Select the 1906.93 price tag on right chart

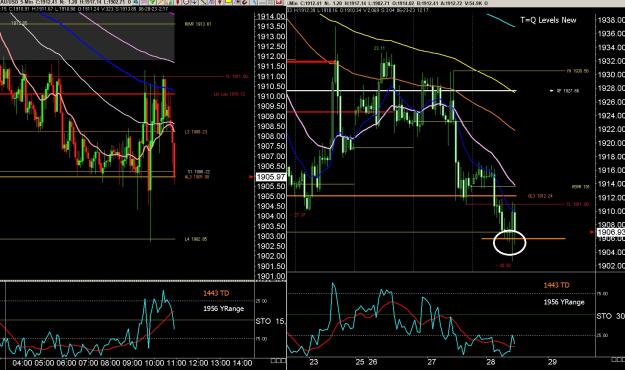pyautogui.click(x=611, y=232)
